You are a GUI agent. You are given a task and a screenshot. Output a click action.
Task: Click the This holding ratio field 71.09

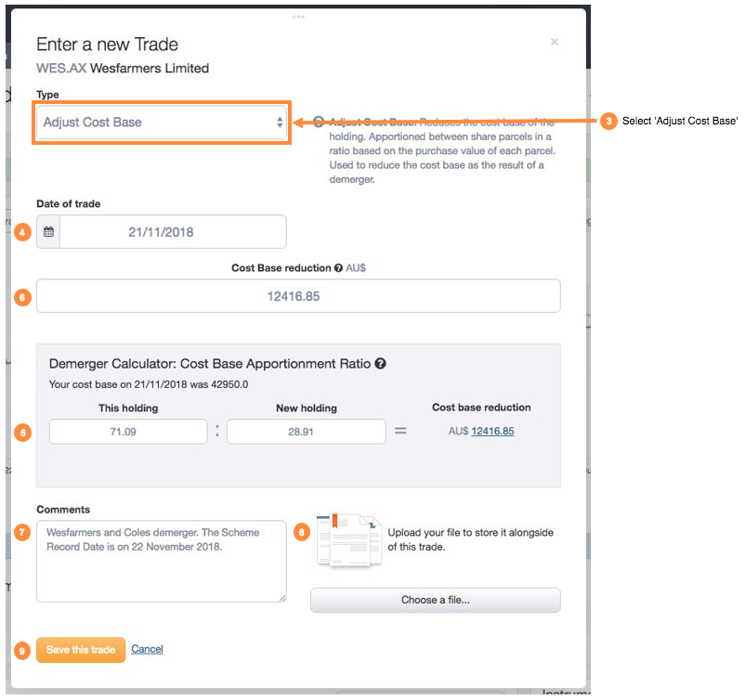pos(128,432)
